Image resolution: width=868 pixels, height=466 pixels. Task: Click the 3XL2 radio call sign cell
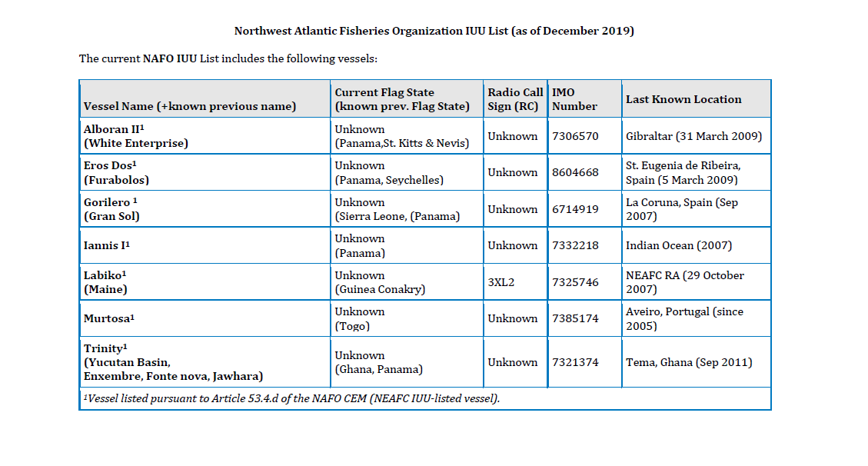click(515, 281)
